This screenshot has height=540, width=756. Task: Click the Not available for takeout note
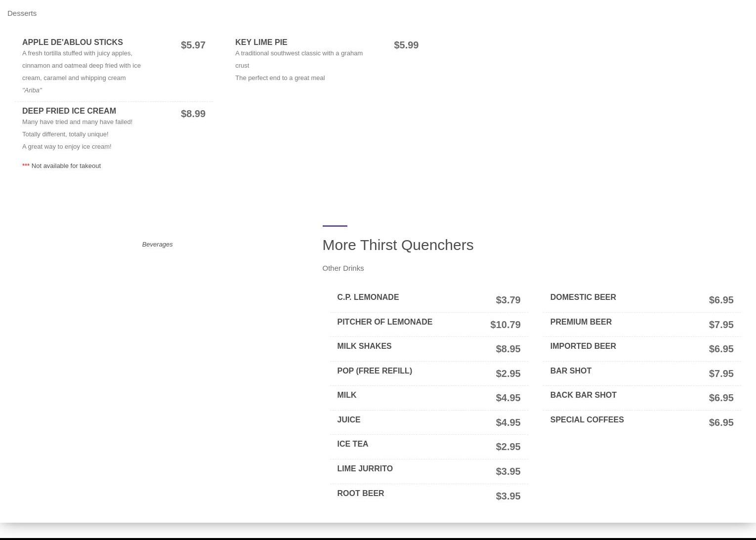click(66, 166)
